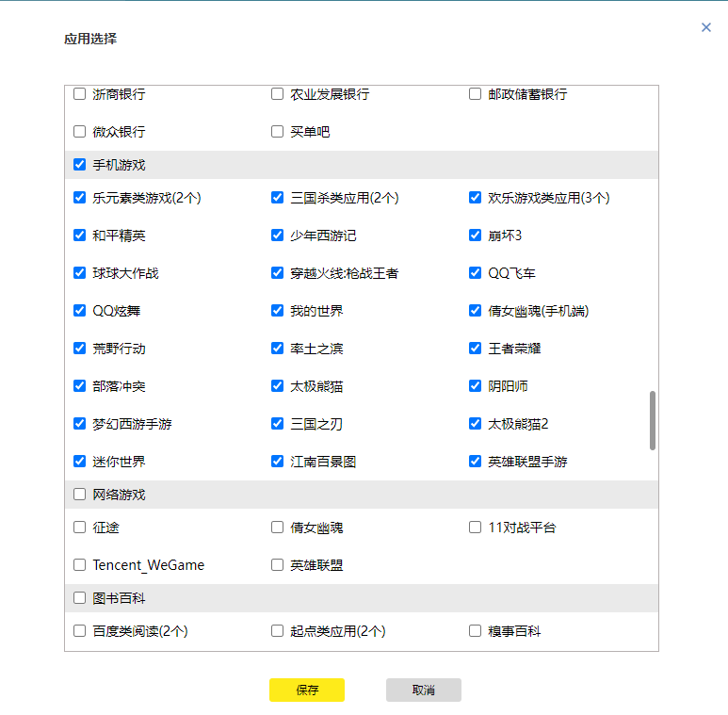Toggle off the 太极熊猫 checkbox
Image resolution: width=728 pixels, height=715 pixels.
277,386
